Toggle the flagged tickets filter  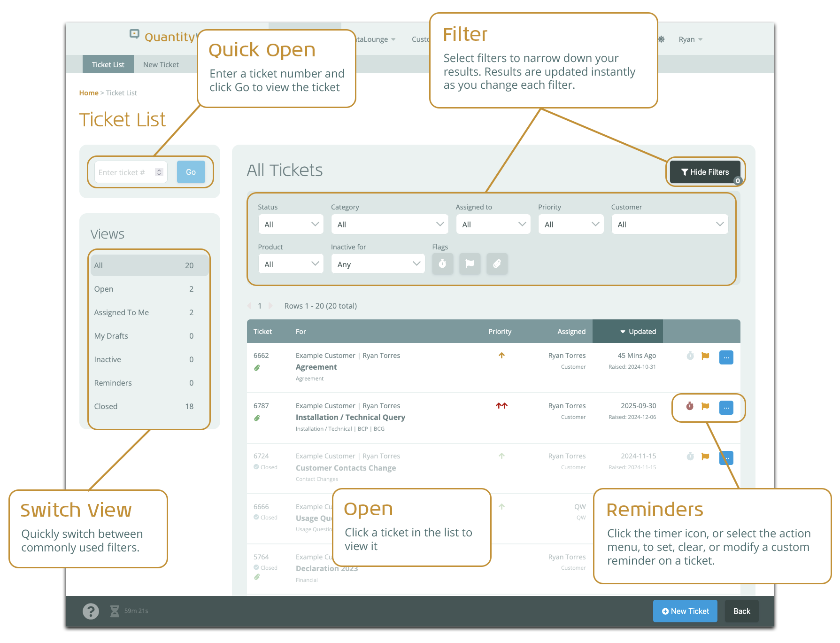click(470, 264)
